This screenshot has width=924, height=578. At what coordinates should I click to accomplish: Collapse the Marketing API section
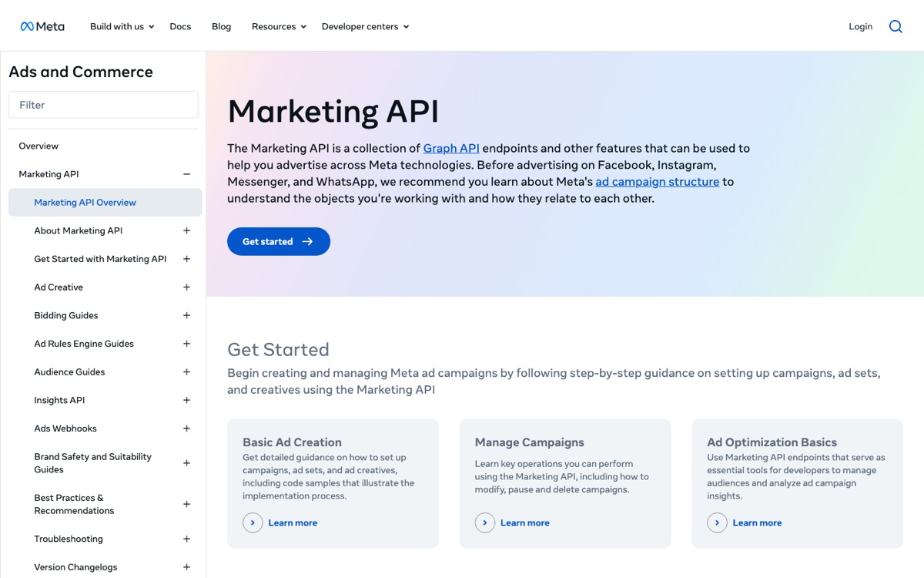[186, 174]
